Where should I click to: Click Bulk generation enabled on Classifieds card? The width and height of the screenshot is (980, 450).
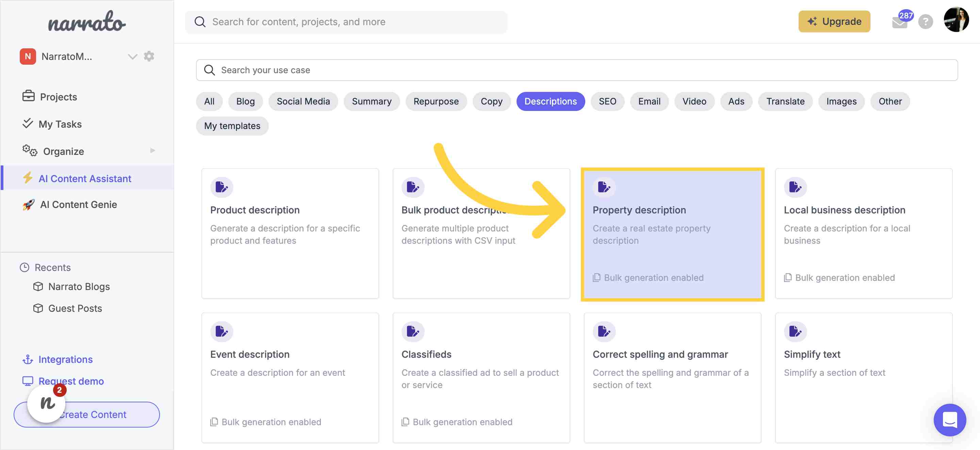pos(457,422)
